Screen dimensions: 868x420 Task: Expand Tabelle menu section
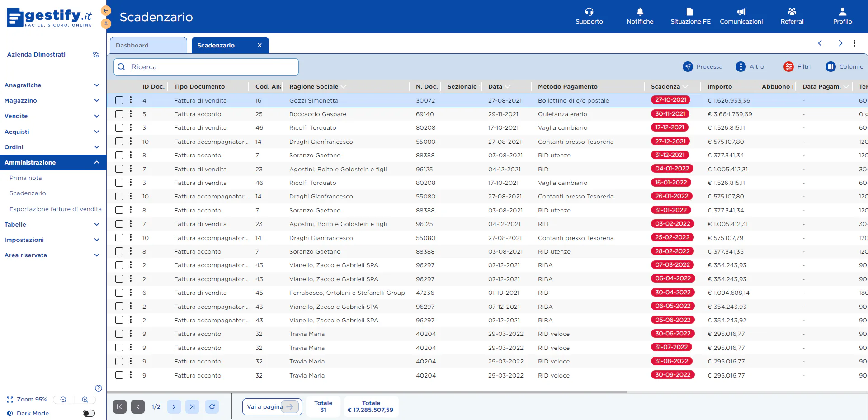point(52,224)
